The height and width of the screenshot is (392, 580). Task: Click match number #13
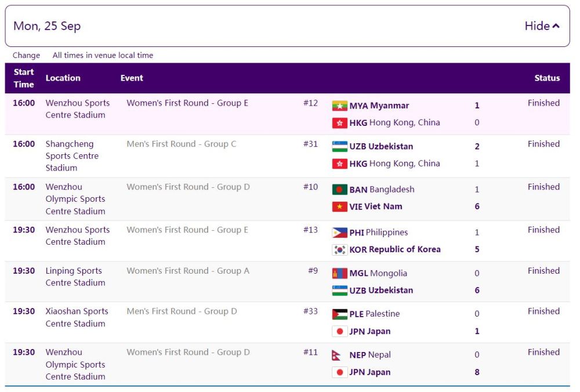(310, 230)
